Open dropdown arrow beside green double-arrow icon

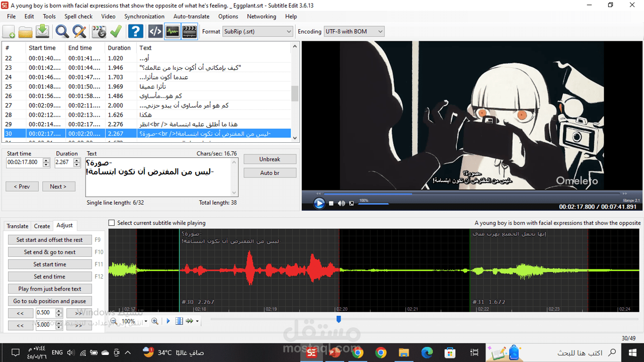(x=197, y=321)
